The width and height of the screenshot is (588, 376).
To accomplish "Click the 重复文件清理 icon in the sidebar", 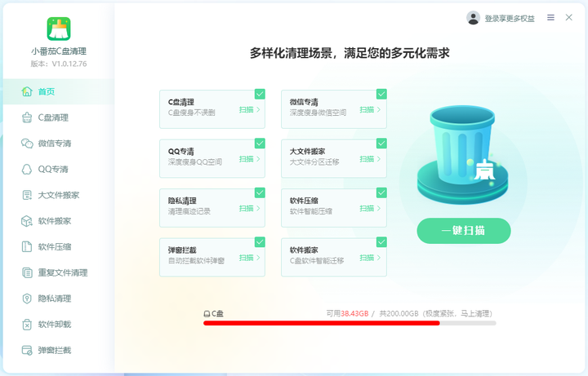I will tap(27, 272).
